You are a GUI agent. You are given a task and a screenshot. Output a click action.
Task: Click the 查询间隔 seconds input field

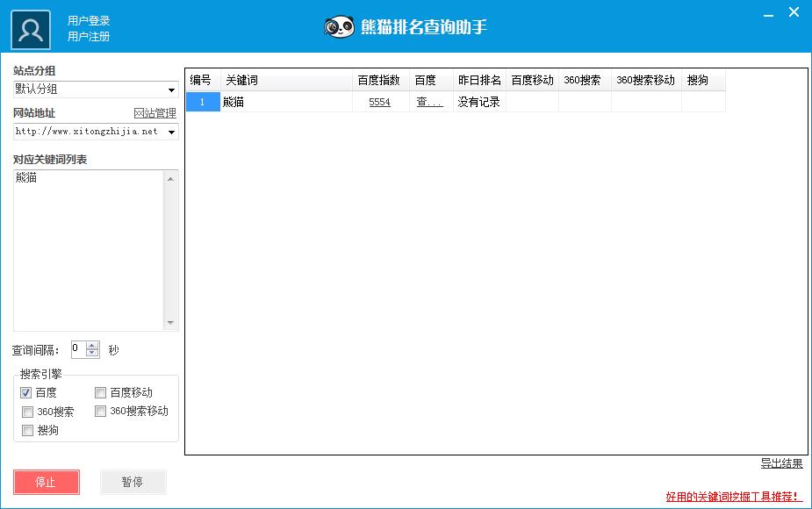pos(79,349)
